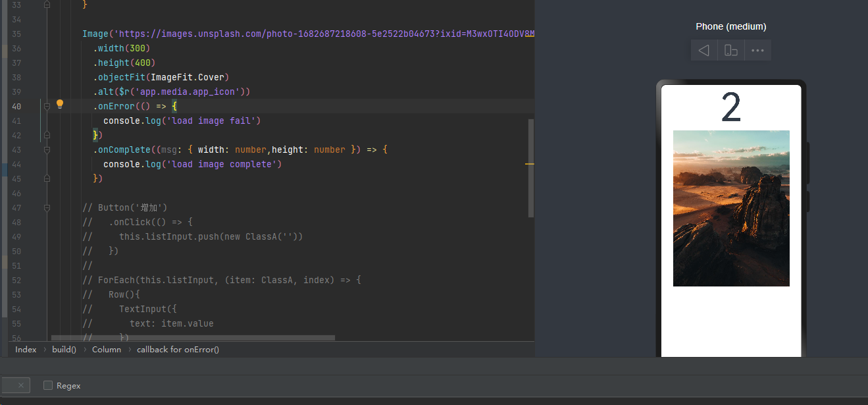
Task: Click .width(300) in the code
Action: point(122,48)
